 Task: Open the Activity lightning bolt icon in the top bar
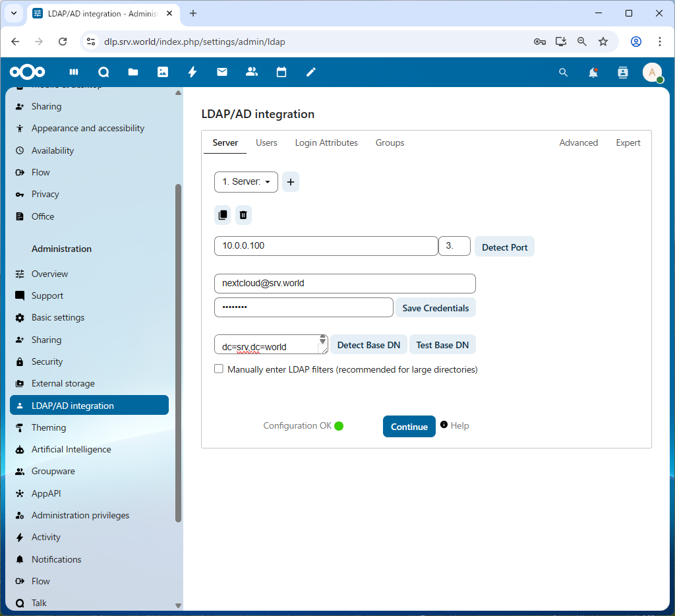click(x=192, y=72)
